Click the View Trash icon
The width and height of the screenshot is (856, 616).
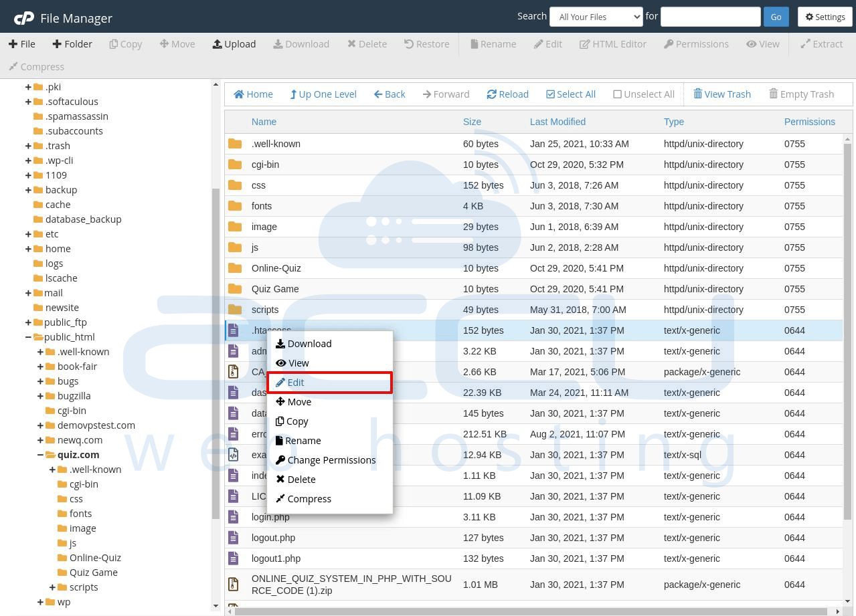coord(722,94)
